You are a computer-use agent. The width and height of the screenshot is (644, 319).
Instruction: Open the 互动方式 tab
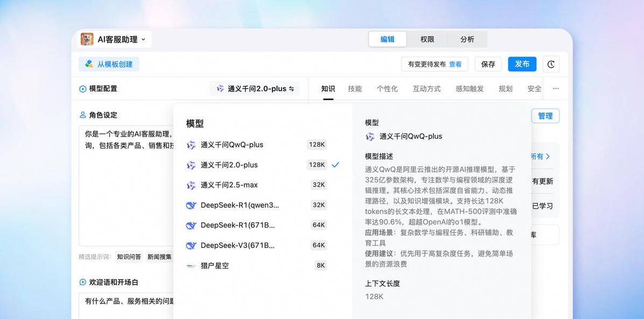(426, 89)
